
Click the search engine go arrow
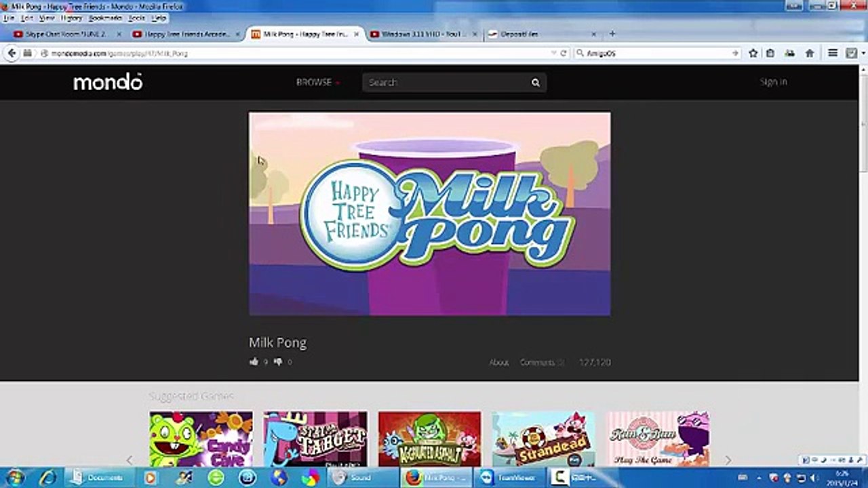click(x=735, y=53)
